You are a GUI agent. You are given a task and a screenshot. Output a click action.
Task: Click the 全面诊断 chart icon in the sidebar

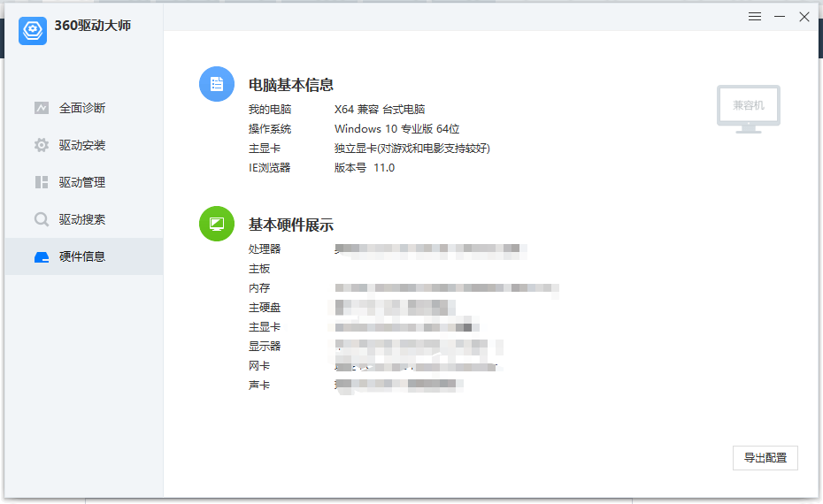42,108
